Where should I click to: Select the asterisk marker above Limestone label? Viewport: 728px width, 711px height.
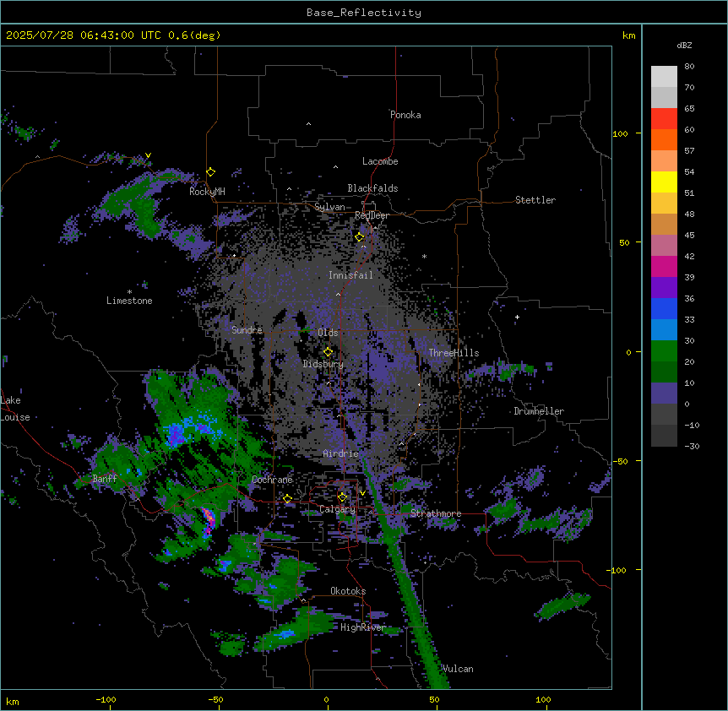[x=129, y=292]
